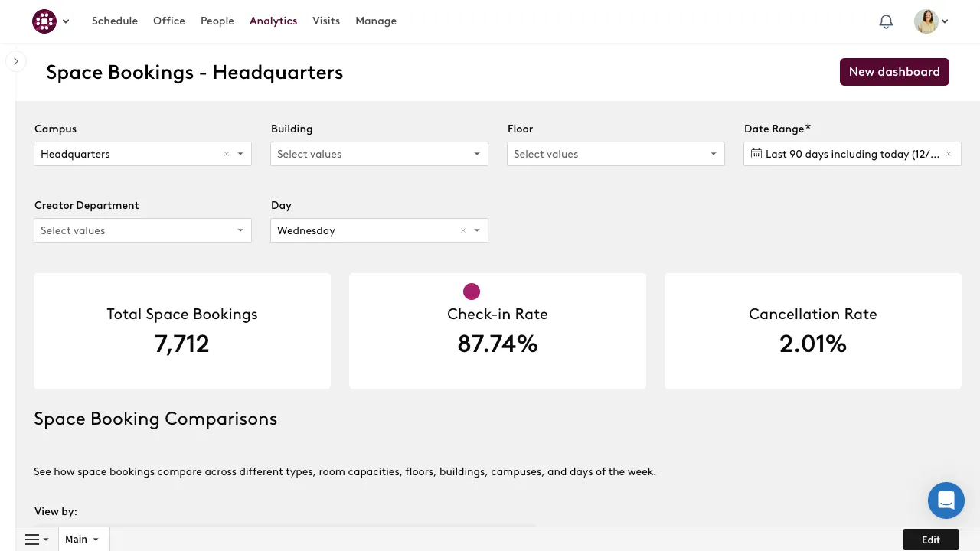980x551 pixels.
Task: Remove the 90-day date range via its X
Action: tap(949, 154)
